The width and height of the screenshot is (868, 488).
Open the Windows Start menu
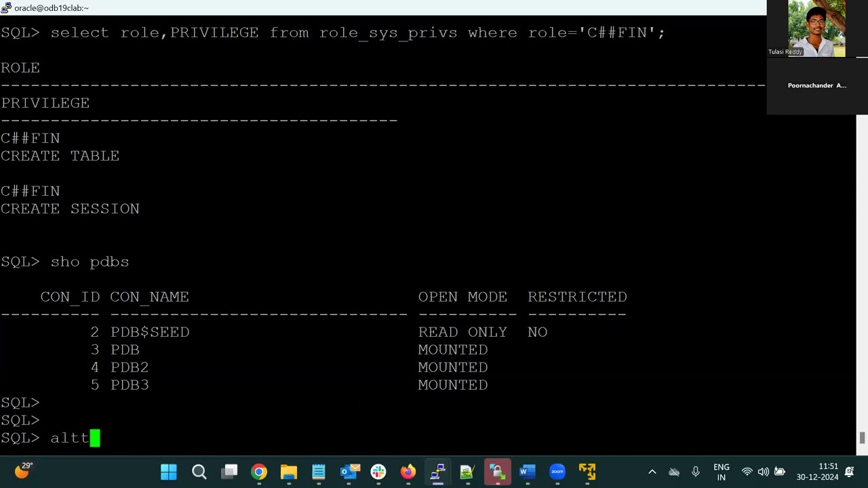coord(169,472)
